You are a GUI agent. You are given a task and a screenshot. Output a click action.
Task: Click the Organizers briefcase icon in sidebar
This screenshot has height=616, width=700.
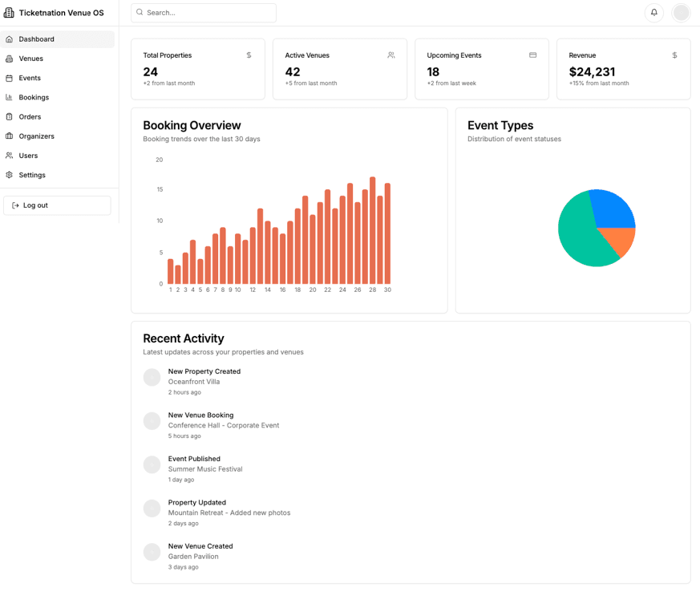[10, 136]
